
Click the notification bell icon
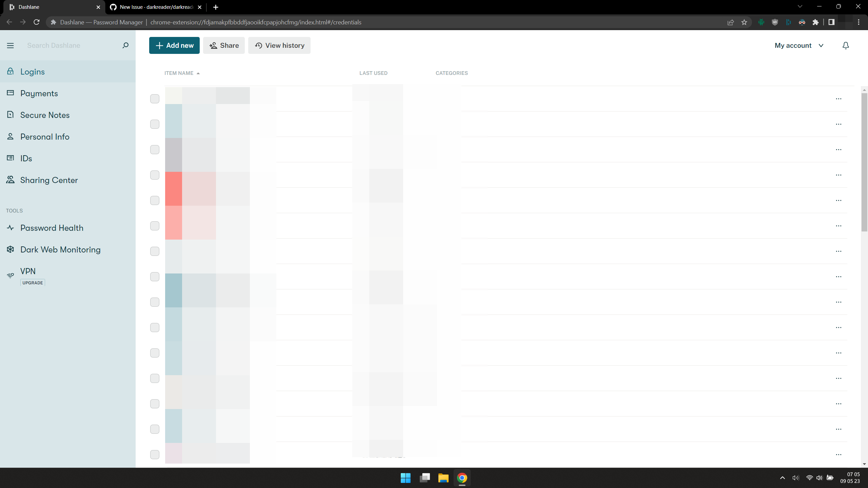[x=845, y=45]
